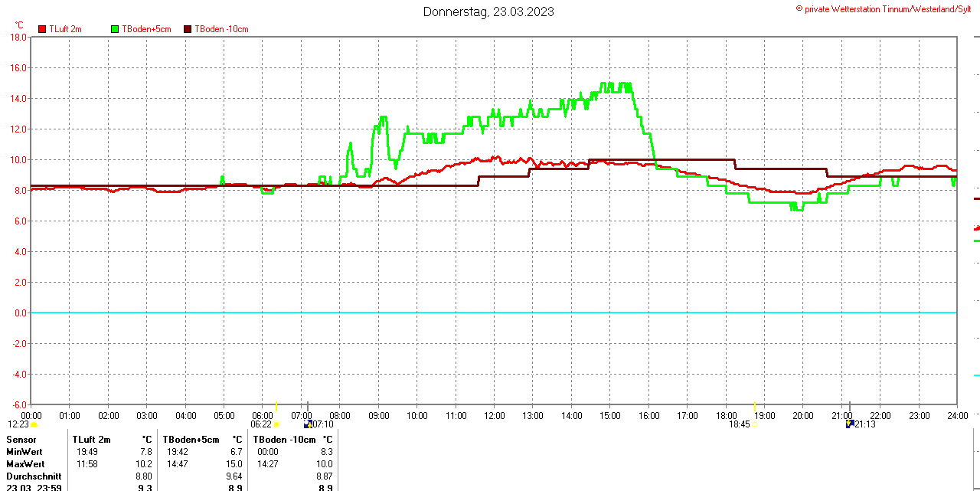Select the TLuft 2m legend label

(x=65, y=29)
